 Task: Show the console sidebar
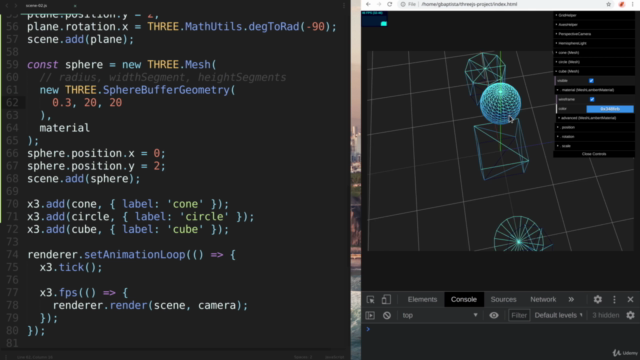[x=370, y=316]
